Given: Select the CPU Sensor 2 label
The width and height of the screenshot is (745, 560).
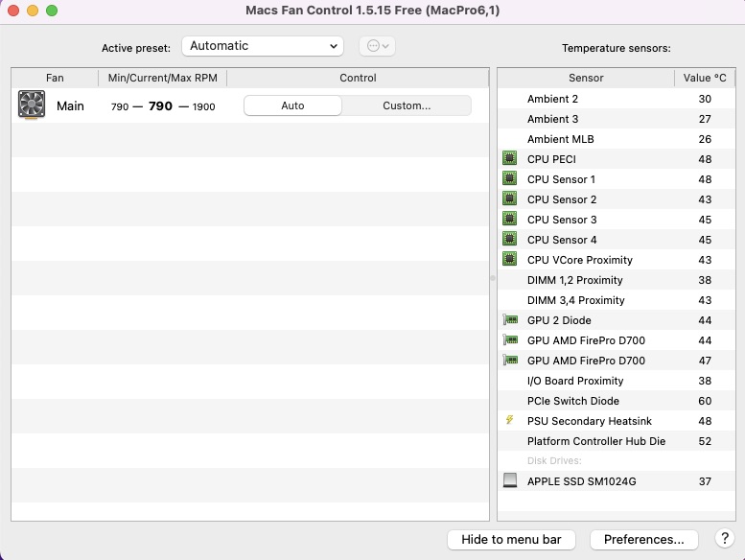Looking at the screenshot, I should click(562, 199).
